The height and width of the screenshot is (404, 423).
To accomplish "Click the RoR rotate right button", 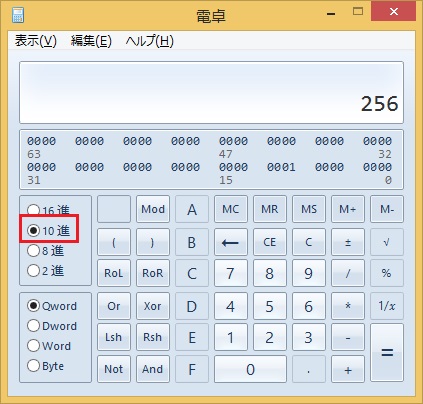I will pos(153,273).
